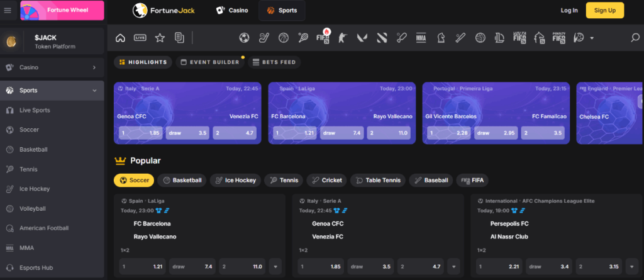Open Tennis in sidebar
The image size is (644, 280).
[52, 169]
